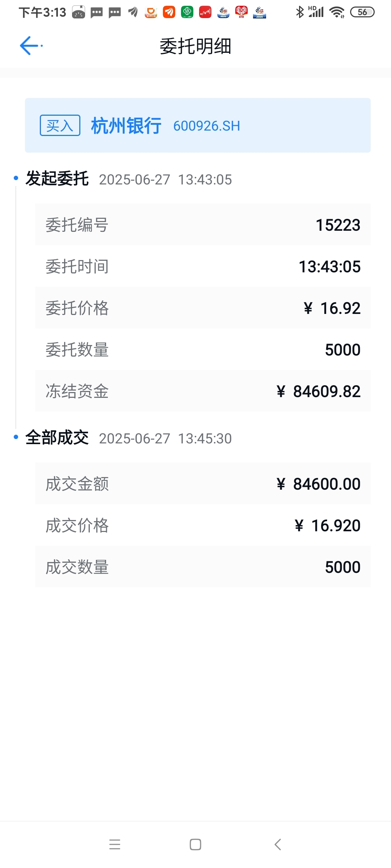Select the 全部成交 timeline heading

pos(57,438)
